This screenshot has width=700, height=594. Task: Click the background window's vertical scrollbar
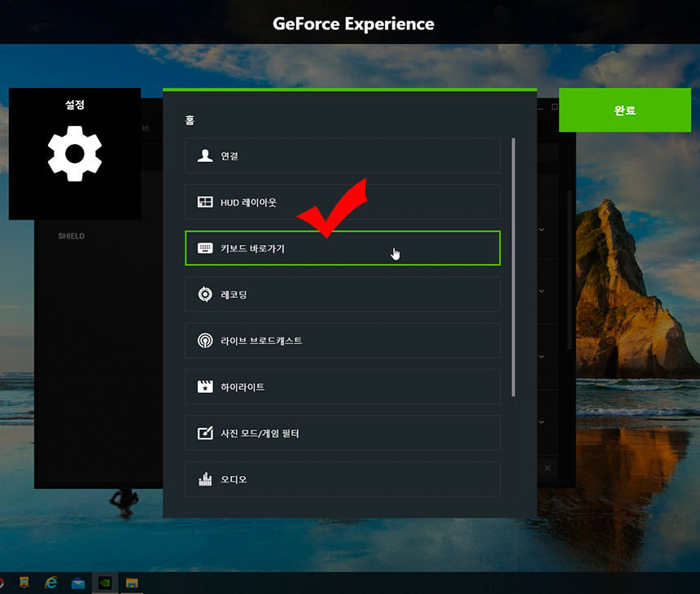click(569, 269)
